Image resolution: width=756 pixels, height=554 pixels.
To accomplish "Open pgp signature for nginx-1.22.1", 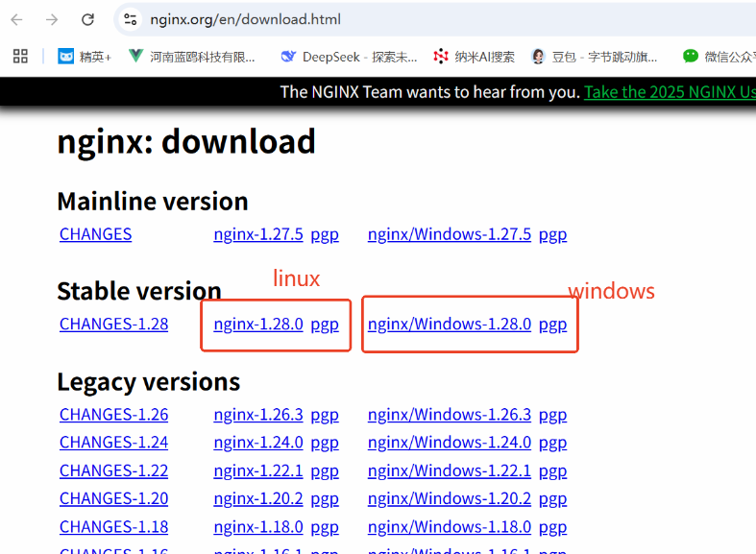I will tap(325, 471).
